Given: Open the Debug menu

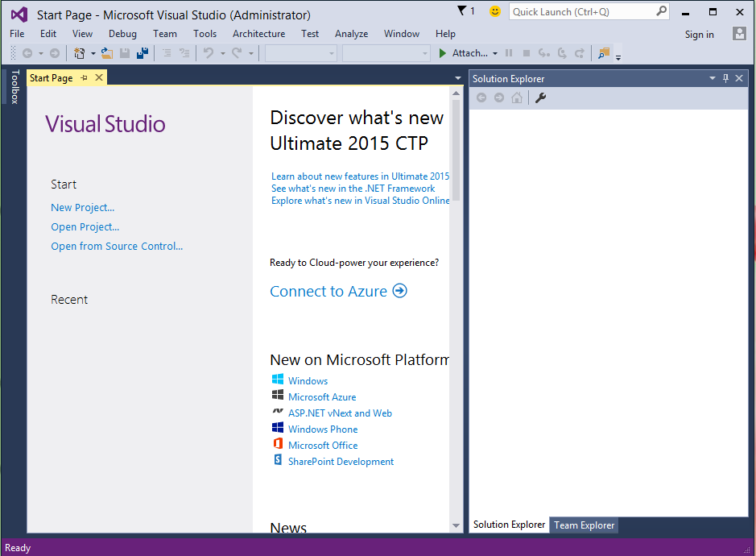Looking at the screenshot, I should (122, 34).
